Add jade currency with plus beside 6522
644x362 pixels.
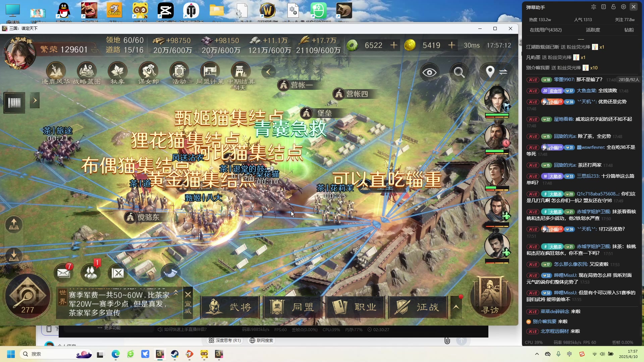394,45
